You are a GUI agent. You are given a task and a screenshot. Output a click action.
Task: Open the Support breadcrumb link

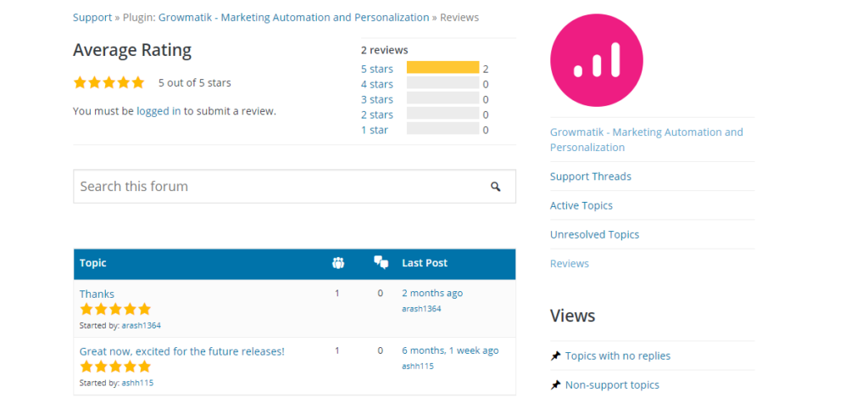click(x=92, y=17)
